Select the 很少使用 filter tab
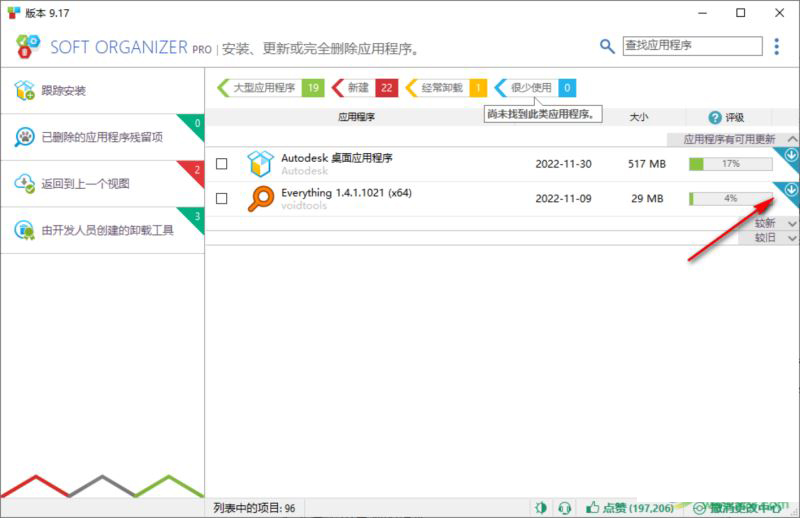The height and width of the screenshot is (518, 800). pos(535,88)
